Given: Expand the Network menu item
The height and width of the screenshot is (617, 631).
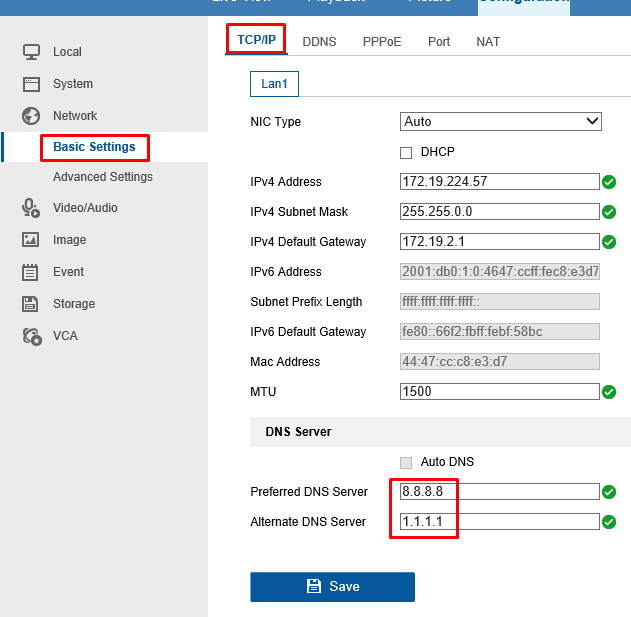Looking at the screenshot, I should click(75, 116).
